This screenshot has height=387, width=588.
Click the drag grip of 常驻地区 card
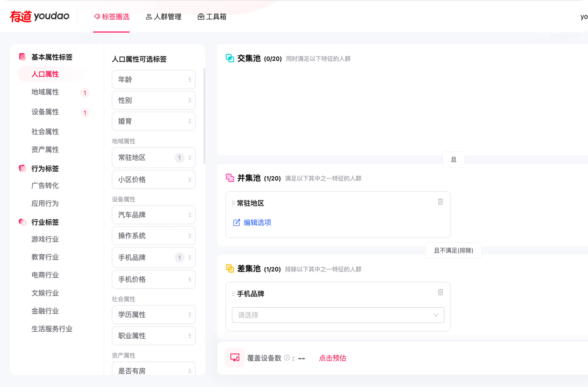tap(233, 203)
